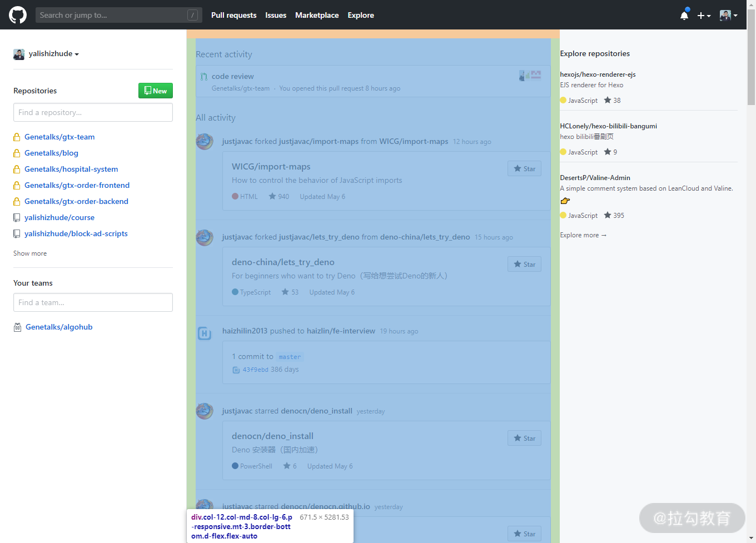This screenshot has height=543, width=756.
Task: Click the JavaScript yellow dot on hexo-renderer-ejs
Action: tap(563, 101)
